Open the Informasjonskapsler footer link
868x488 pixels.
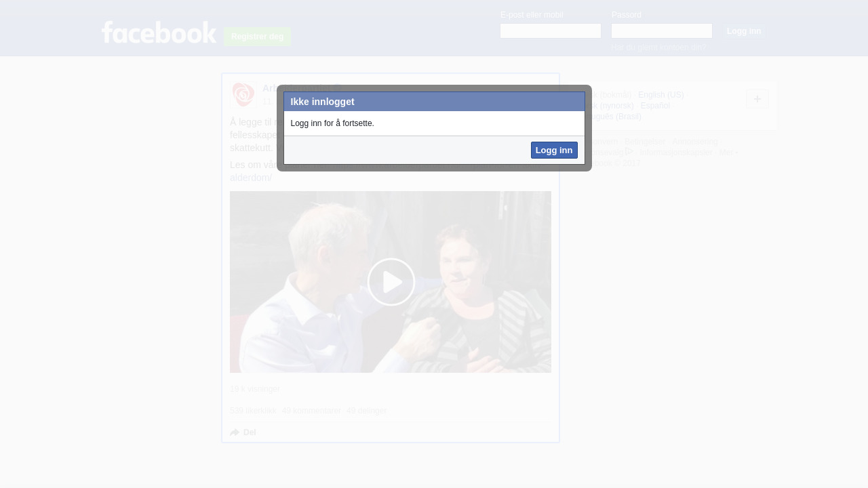[x=675, y=152]
